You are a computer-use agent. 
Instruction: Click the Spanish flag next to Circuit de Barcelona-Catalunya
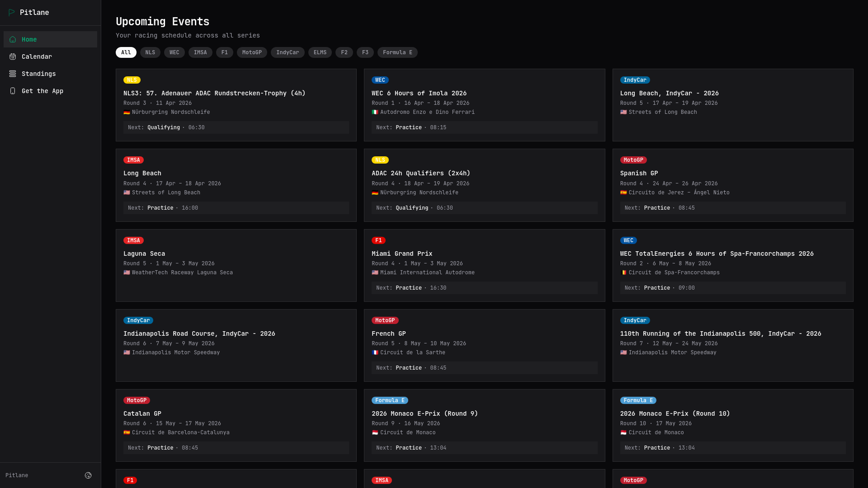point(127,432)
